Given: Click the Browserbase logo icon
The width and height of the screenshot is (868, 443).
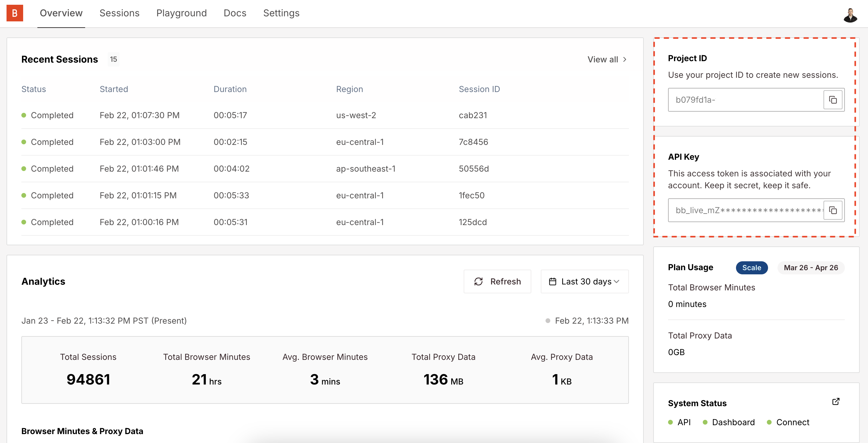Looking at the screenshot, I should [x=15, y=13].
